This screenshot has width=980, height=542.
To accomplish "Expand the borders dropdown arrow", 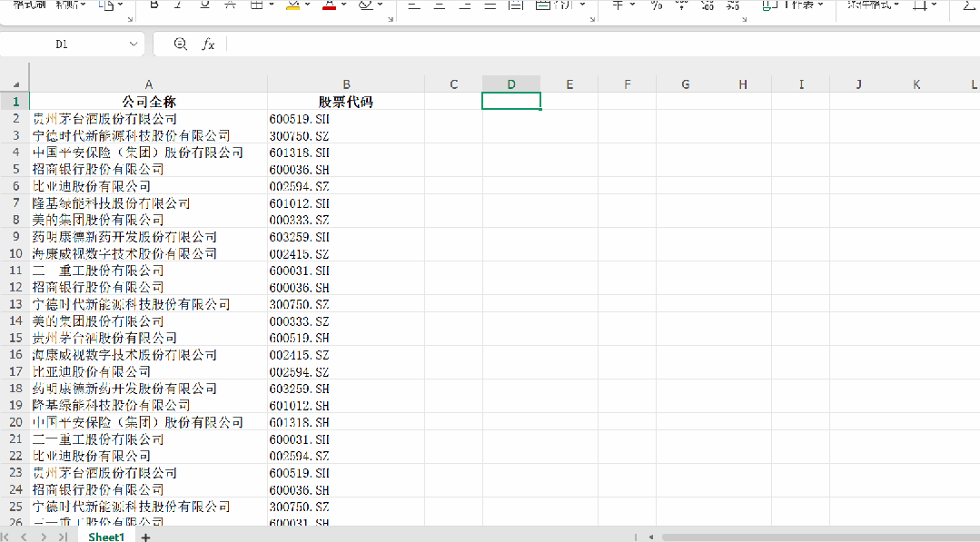I will pyautogui.click(x=272, y=5).
